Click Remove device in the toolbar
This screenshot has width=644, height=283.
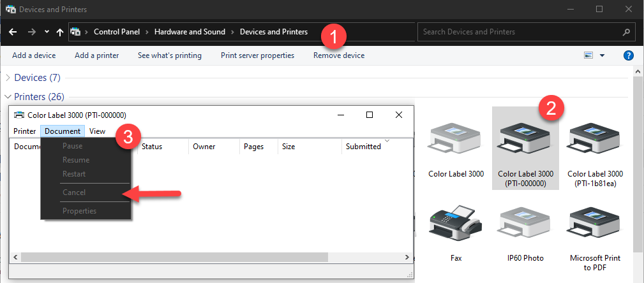click(339, 55)
